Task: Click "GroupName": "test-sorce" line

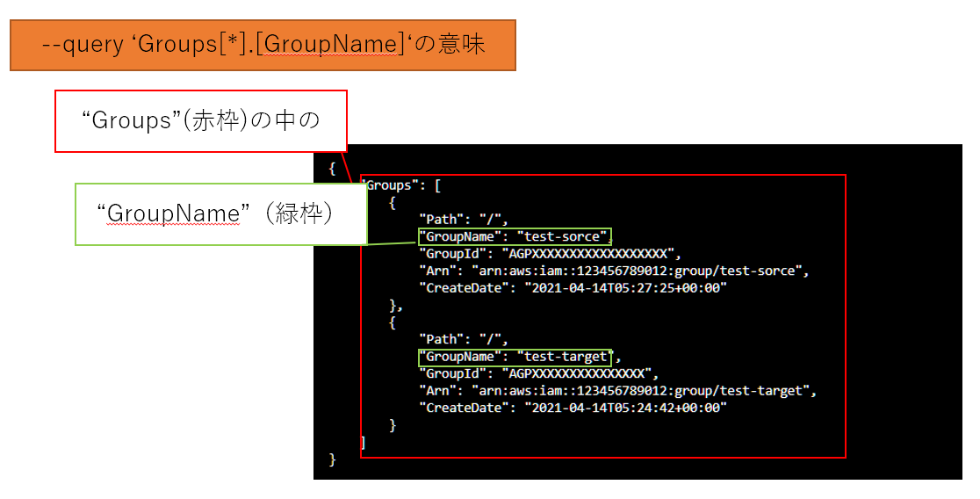Action: 515,236
